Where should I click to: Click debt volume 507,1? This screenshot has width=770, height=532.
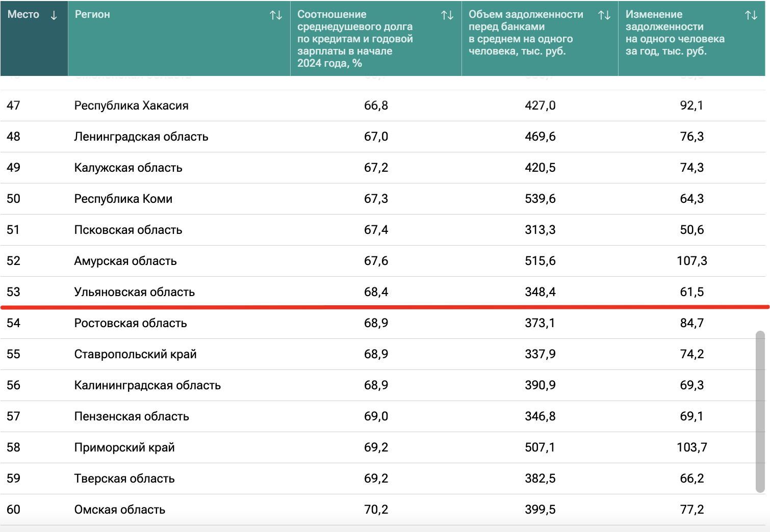[x=540, y=447]
